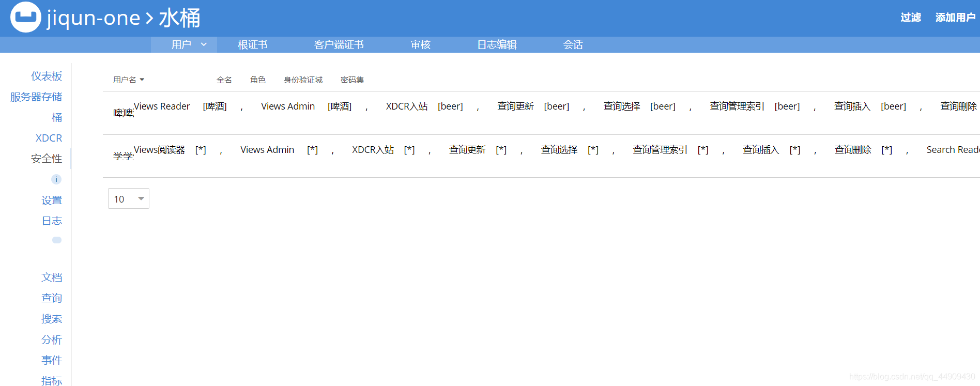Image resolution: width=980 pixels, height=386 pixels.
Task: Click Search Reader role in 学学 row
Action: tap(953, 149)
